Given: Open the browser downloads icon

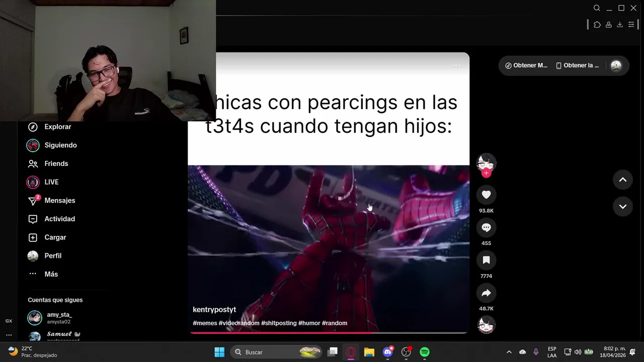Looking at the screenshot, I should coord(620,25).
